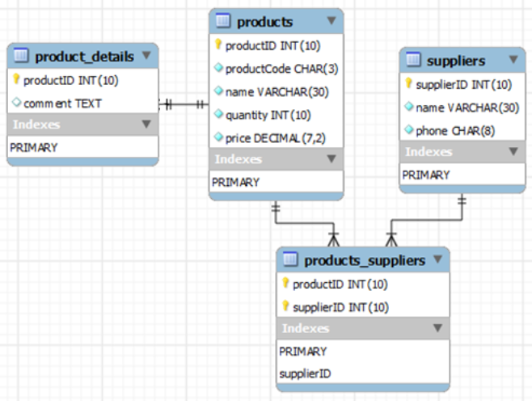Collapse the products_suppliers table with header arrow
This screenshot has height=401, width=532.
[437, 260]
